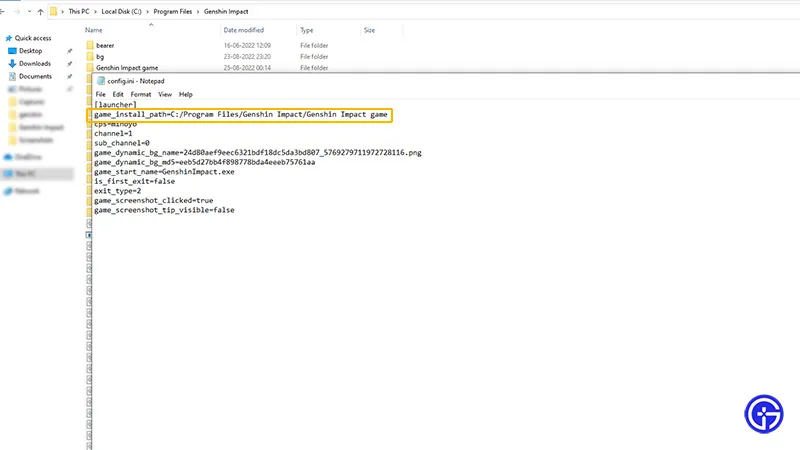Select Program Files in the breadcrumb

pos(173,11)
